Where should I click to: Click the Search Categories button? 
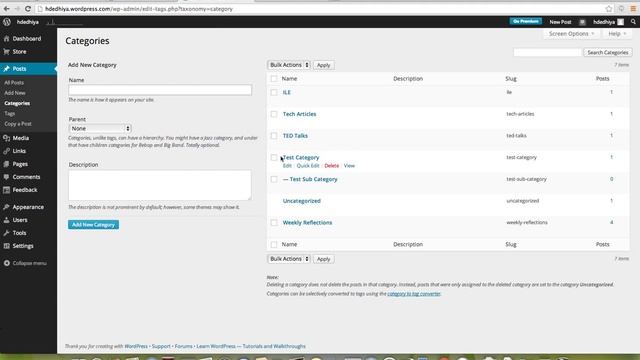608,53
